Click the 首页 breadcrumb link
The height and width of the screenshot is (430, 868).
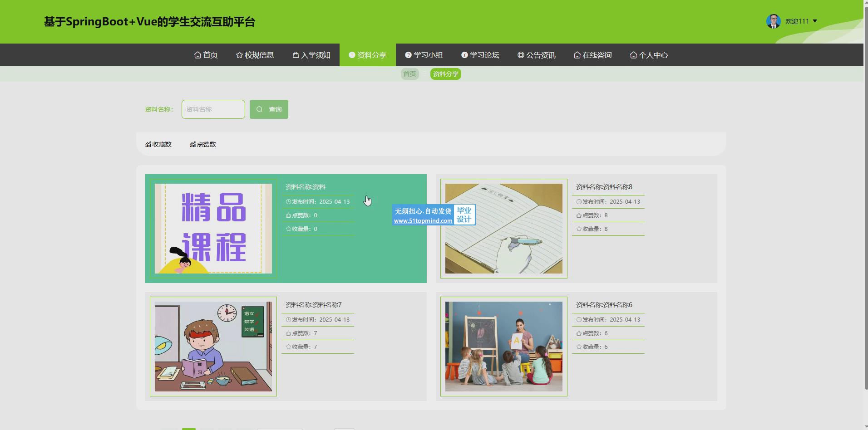[409, 74]
